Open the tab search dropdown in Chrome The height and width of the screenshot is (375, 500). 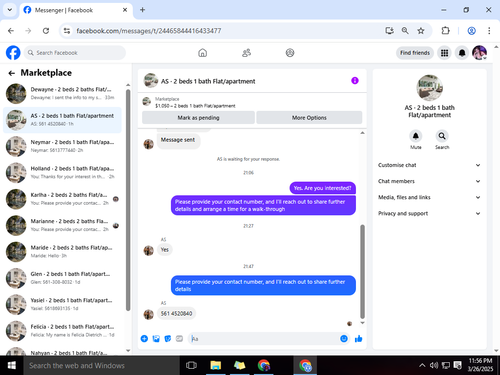coord(10,10)
